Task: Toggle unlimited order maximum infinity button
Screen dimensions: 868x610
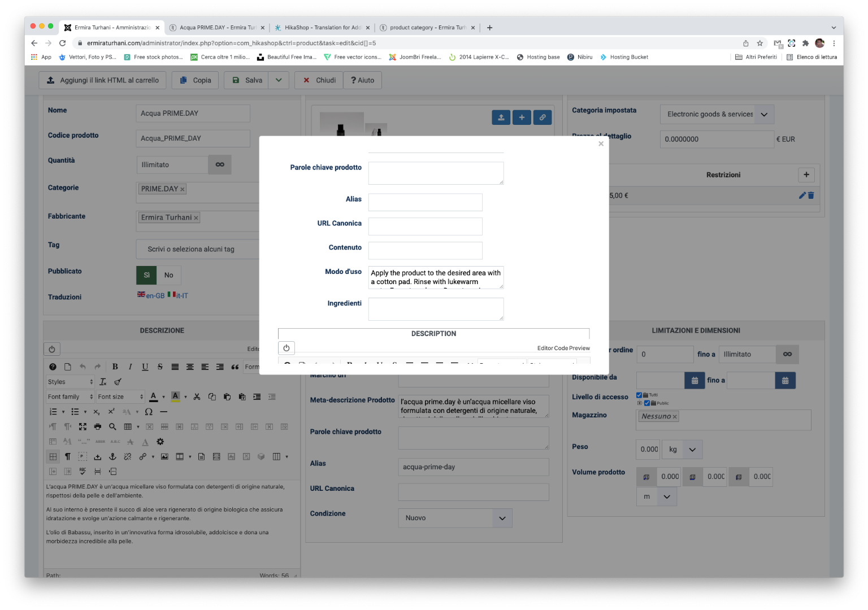Action: (787, 354)
